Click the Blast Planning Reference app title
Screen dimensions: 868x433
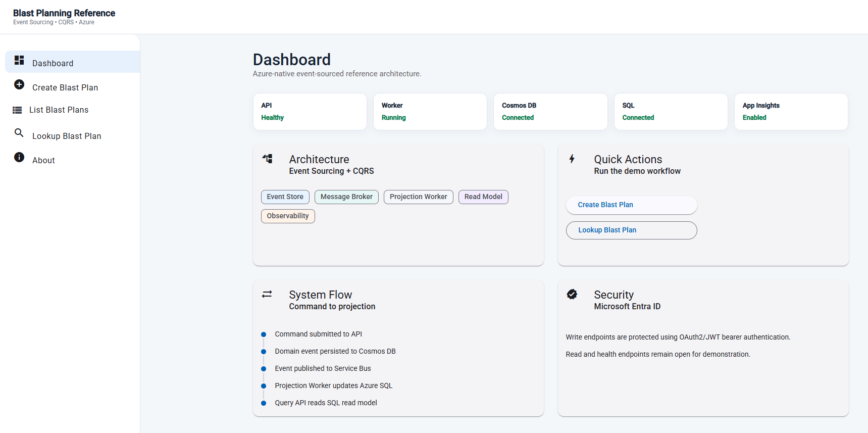(x=64, y=13)
